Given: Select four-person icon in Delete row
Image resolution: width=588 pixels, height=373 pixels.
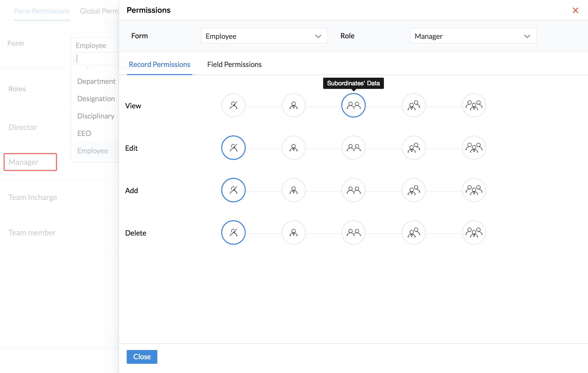Looking at the screenshot, I should (474, 232).
